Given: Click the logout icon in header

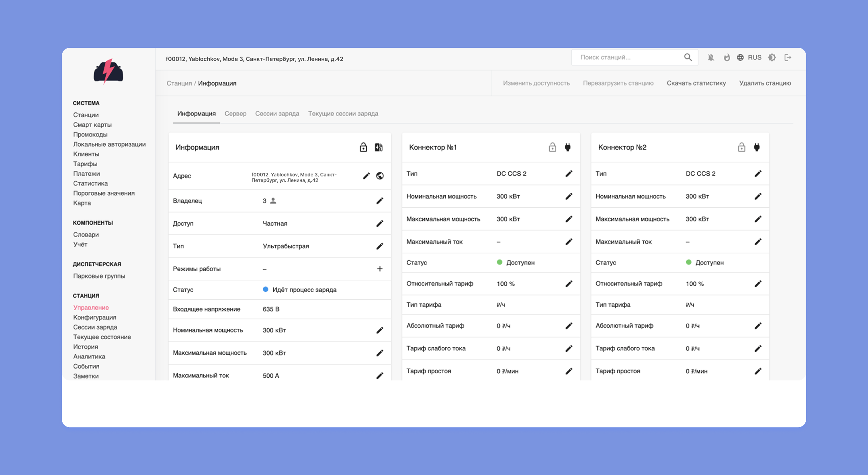Looking at the screenshot, I should coord(788,57).
